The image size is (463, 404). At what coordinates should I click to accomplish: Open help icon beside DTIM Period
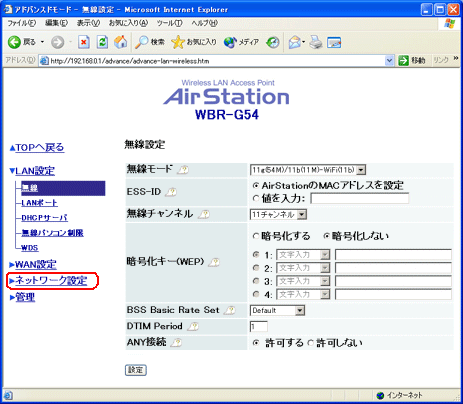[x=193, y=326]
